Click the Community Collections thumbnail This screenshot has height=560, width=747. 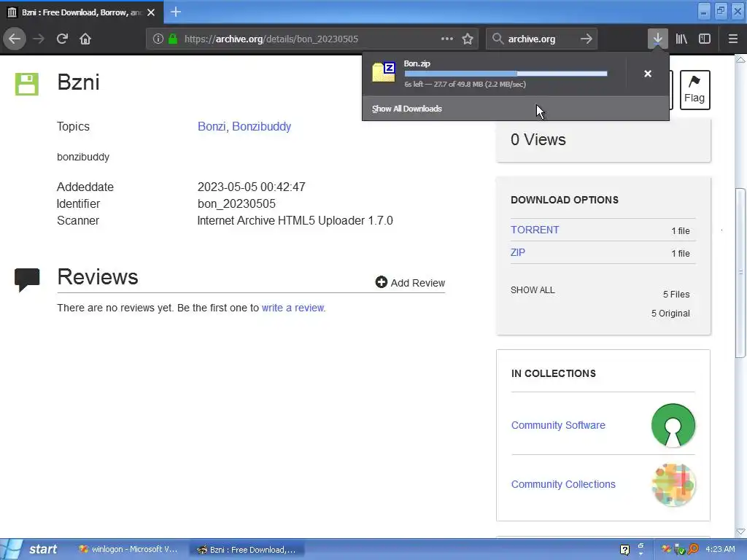(x=673, y=485)
